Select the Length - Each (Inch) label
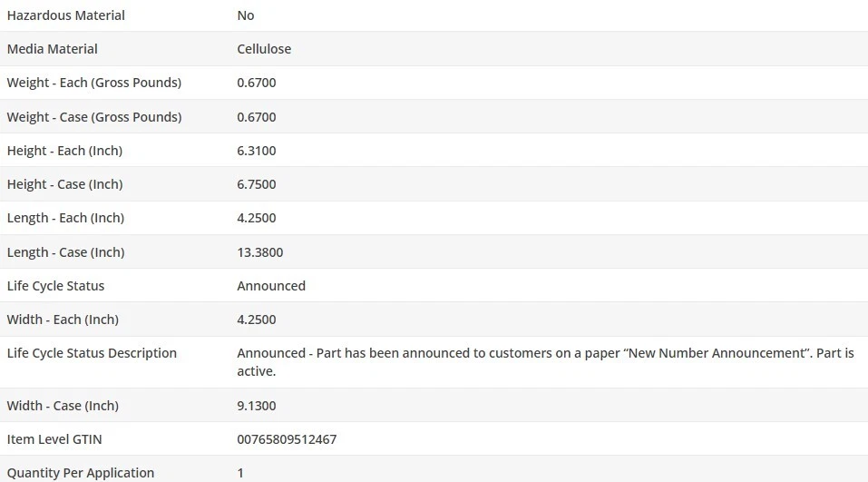This screenshot has width=868, height=482. point(65,218)
